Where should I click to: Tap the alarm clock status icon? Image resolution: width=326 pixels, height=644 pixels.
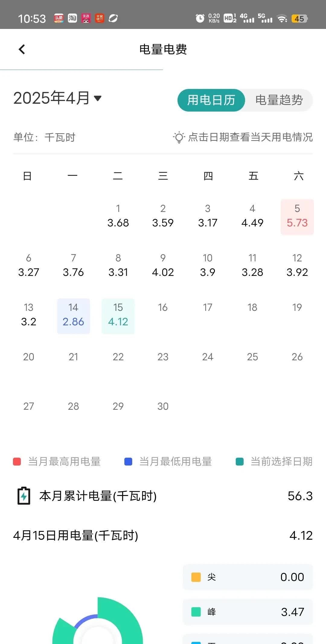(x=200, y=18)
